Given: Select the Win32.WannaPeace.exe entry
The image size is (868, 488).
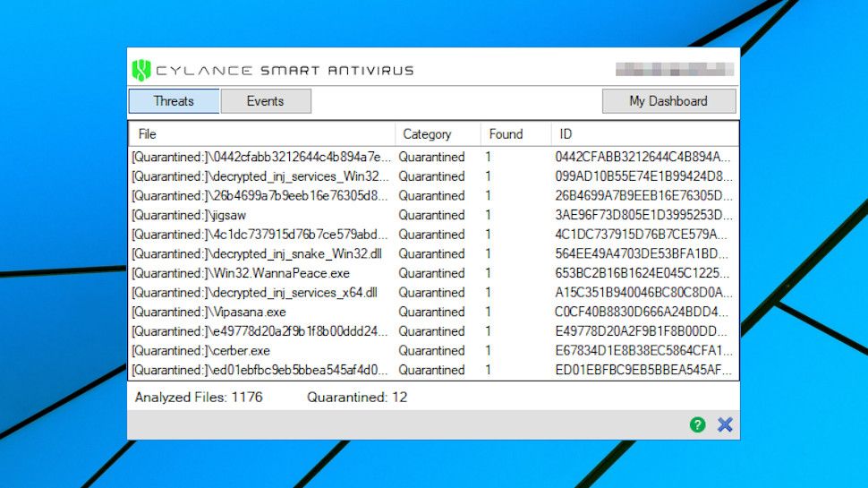Looking at the screenshot, I should [241, 274].
